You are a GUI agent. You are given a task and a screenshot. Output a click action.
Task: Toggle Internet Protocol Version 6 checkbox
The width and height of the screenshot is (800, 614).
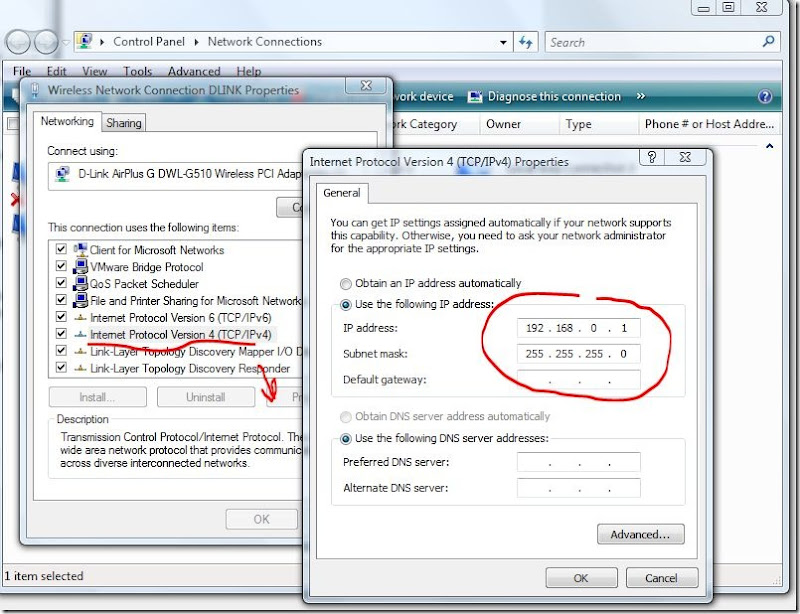[x=61, y=316]
